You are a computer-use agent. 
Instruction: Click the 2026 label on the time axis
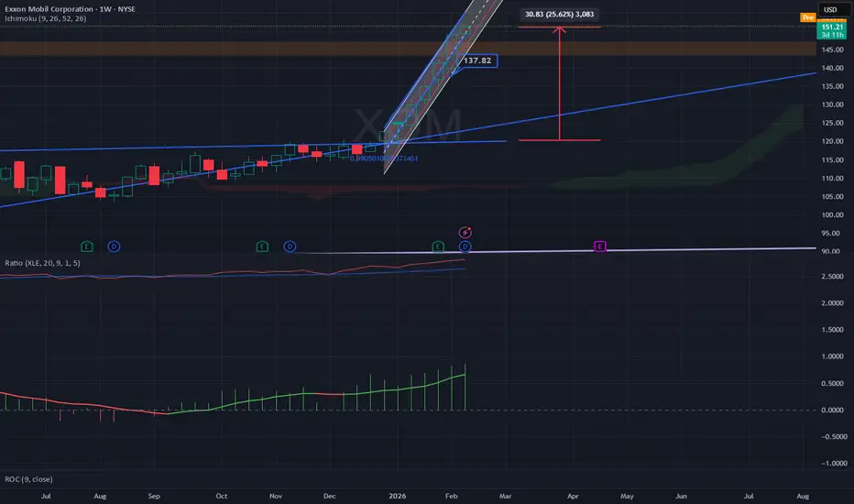pos(398,496)
